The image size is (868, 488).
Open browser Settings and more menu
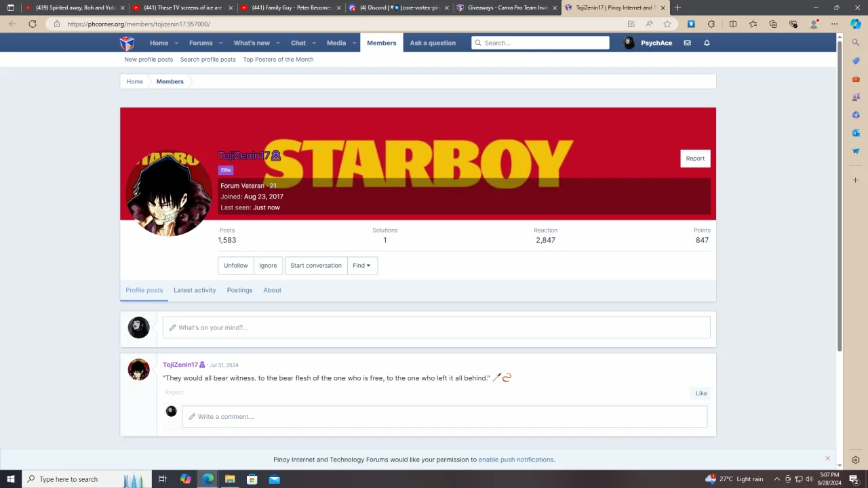point(835,24)
